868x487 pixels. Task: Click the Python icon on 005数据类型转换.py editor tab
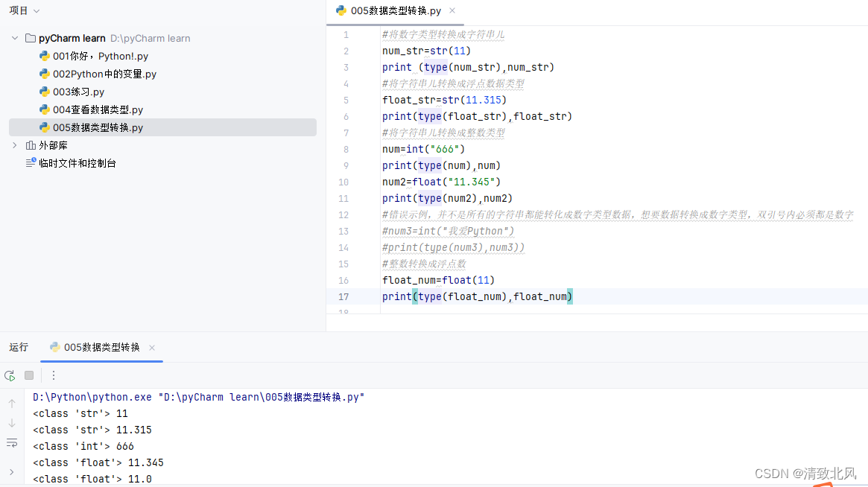pos(340,11)
